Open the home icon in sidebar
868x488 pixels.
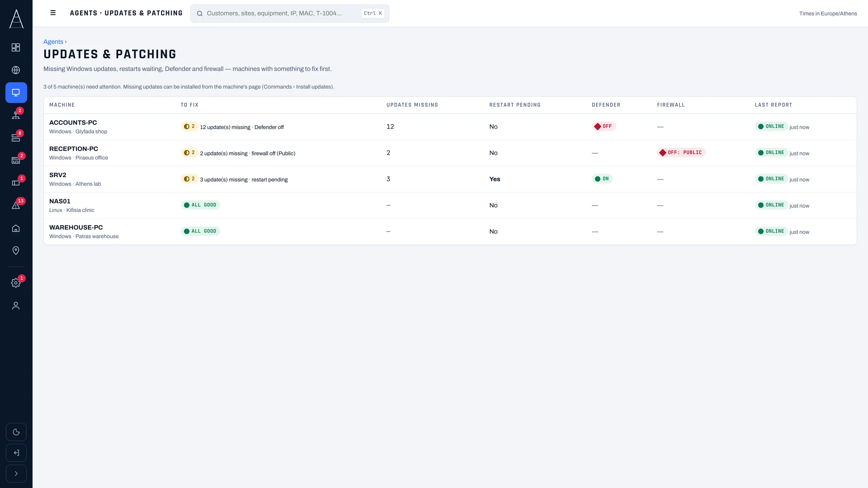coord(16,228)
